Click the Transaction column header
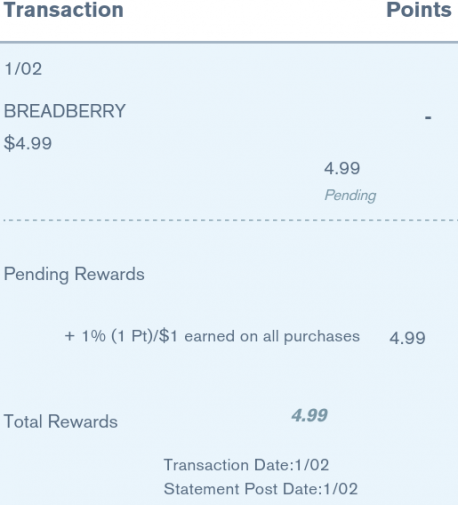The width and height of the screenshot is (458, 505). (64, 10)
